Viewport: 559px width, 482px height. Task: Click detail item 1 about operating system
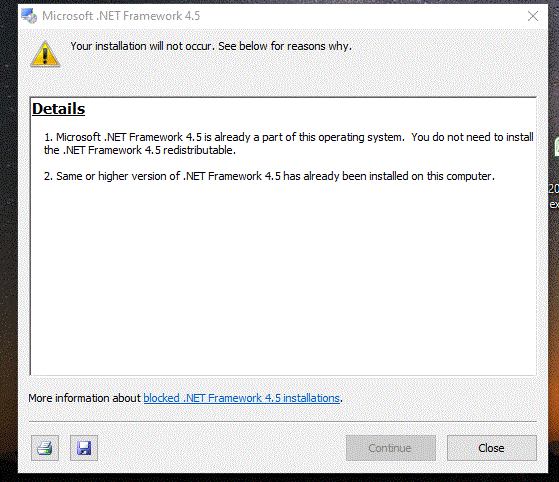[x=288, y=143]
